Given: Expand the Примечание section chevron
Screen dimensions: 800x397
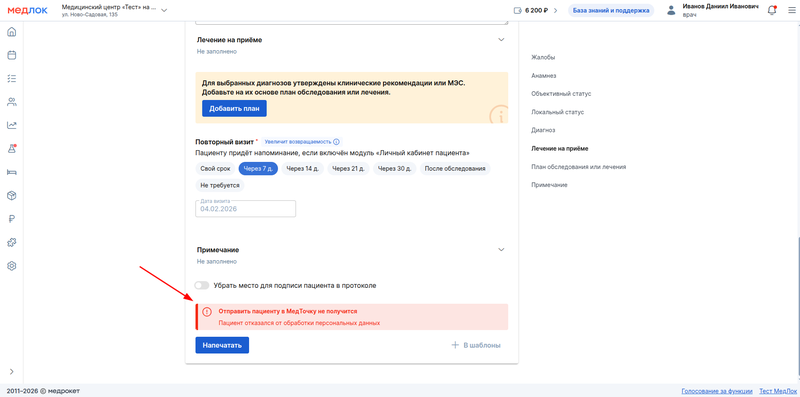Looking at the screenshot, I should pyautogui.click(x=501, y=250).
